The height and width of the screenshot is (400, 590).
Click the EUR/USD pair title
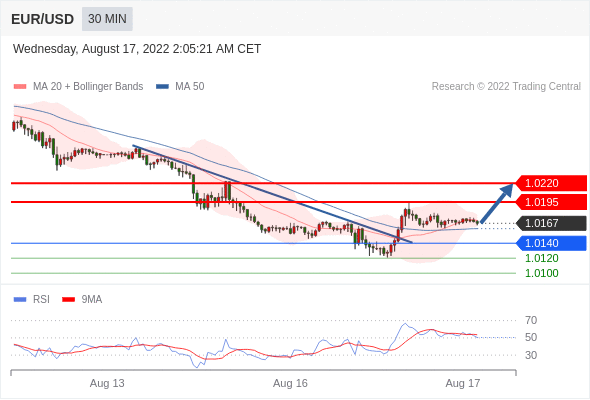click(43, 19)
